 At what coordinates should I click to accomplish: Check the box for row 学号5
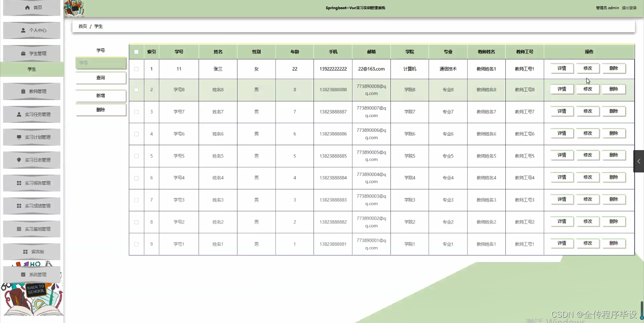[136, 156]
